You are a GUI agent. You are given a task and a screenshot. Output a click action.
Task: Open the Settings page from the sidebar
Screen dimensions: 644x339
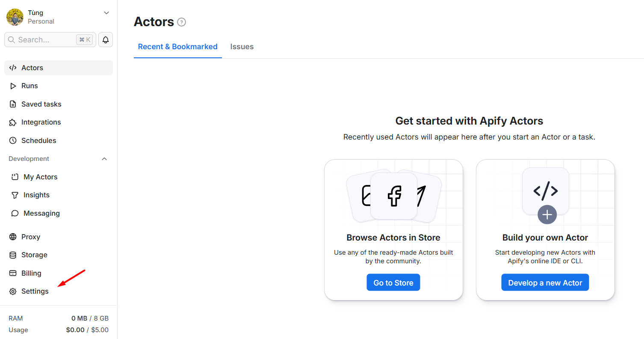35,291
